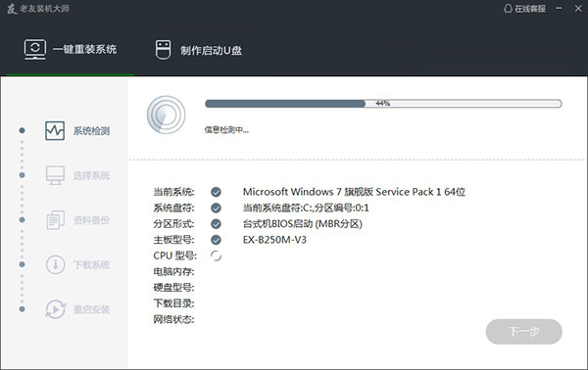Click the circular radar scanning icon
This screenshot has width=588, height=370.
(167, 115)
